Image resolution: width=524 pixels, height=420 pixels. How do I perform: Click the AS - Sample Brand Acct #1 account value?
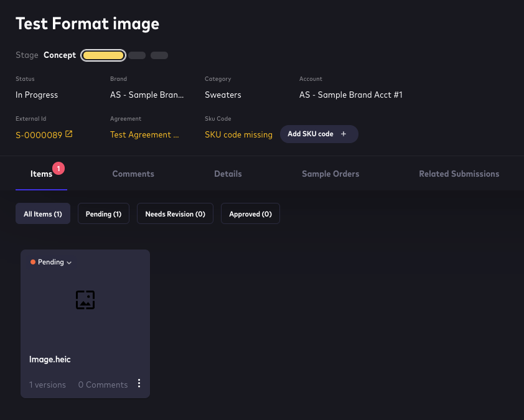tap(351, 95)
